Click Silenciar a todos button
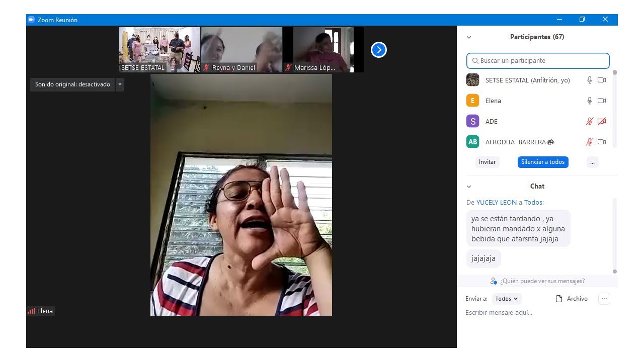644x362 pixels. point(543,162)
